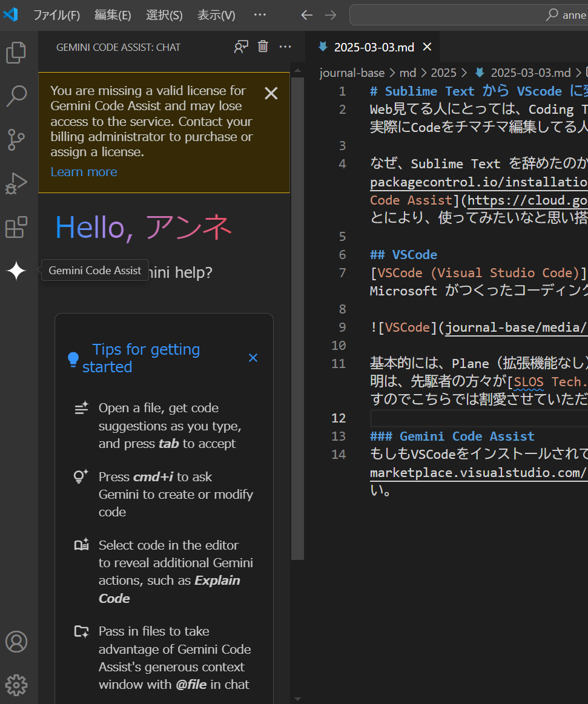
Task: Dismiss the missing license warning
Action: pyautogui.click(x=271, y=93)
